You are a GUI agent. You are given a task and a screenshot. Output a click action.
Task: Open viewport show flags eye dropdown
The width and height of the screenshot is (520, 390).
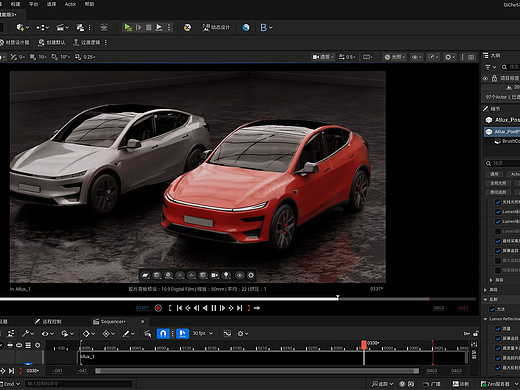pos(417,57)
